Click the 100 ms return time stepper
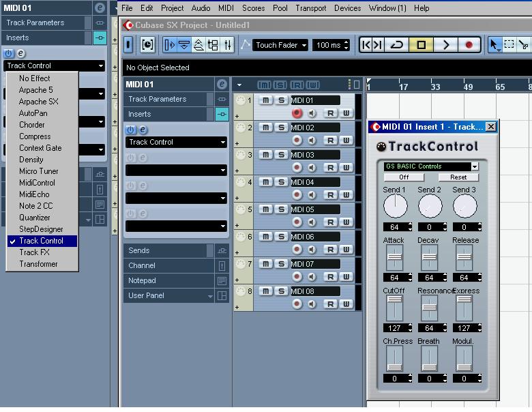Image resolution: width=532 pixels, height=412 pixels. (x=346, y=45)
